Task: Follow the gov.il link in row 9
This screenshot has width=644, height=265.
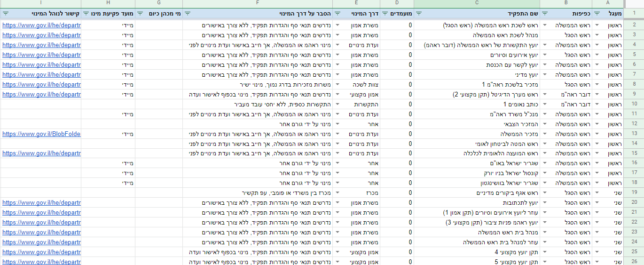Action: [x=41, y=94]
